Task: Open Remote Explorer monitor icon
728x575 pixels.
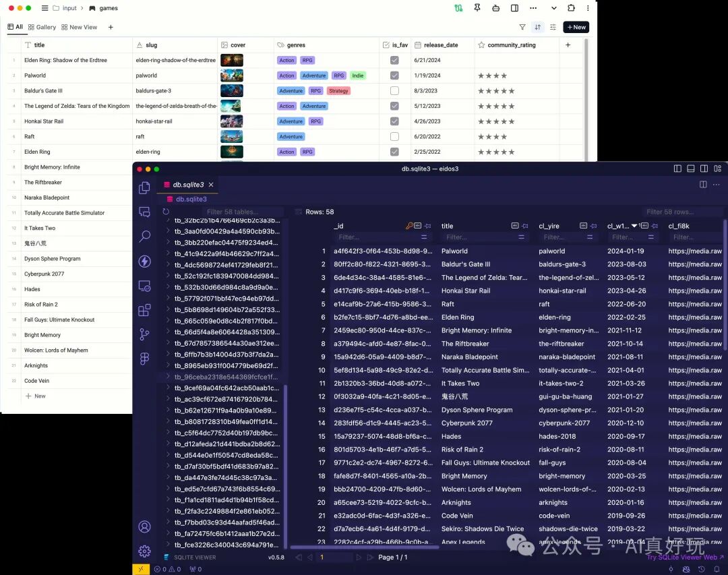Action: pos(144,286)
